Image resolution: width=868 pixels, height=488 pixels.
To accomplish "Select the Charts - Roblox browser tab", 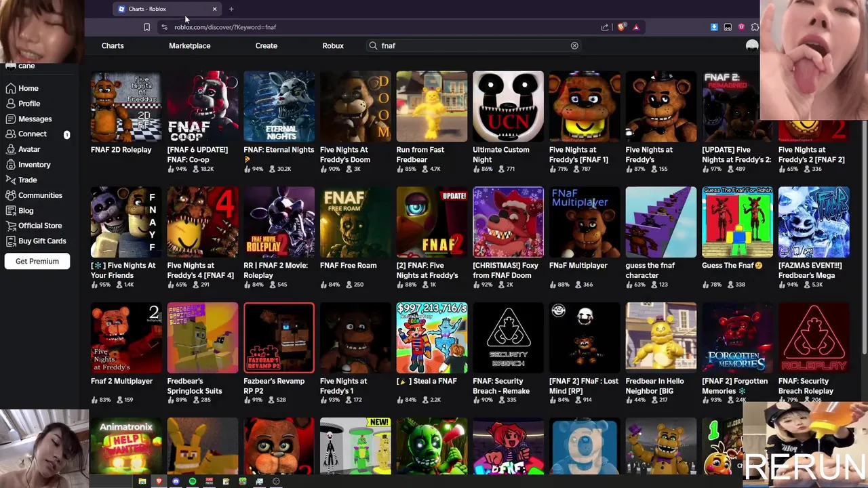I will point(167,9).
